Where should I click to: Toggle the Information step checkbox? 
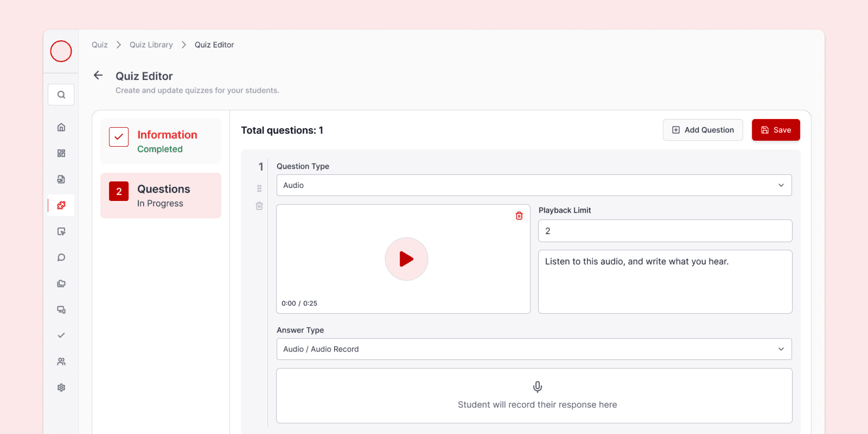119,137
